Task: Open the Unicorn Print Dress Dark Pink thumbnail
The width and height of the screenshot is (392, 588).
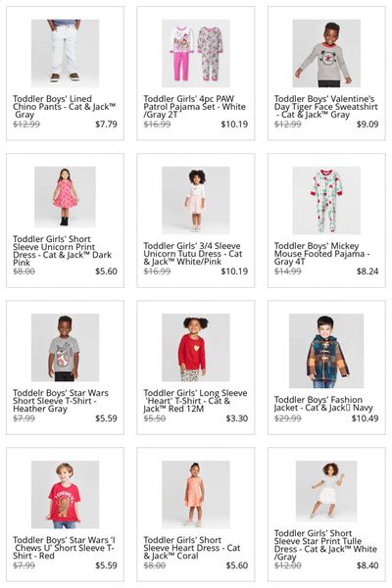Action: click(65, 197)
